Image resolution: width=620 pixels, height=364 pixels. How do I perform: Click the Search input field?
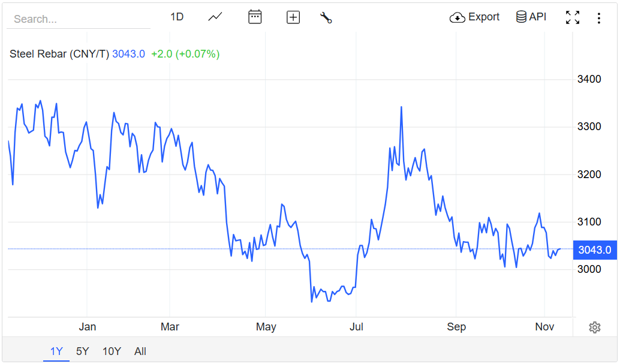[x=78, y=19]
